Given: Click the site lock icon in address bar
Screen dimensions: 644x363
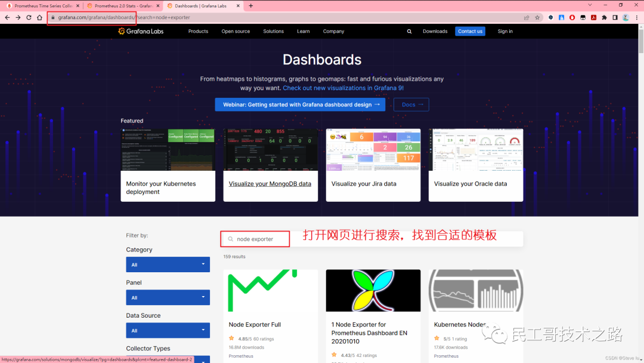Looking at the screenshot, I should (52, 17).
